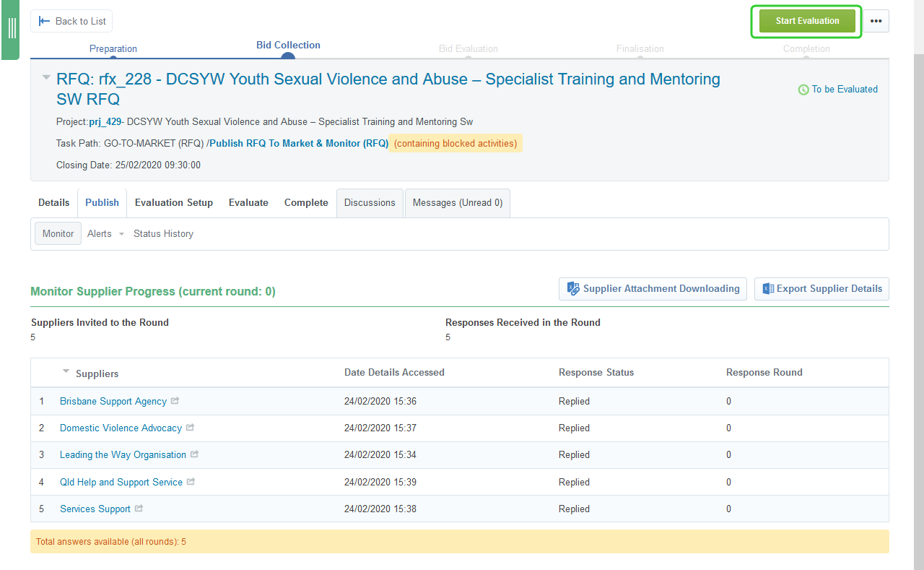This screenshot has height=570, width=924.
Task: Switch to the Evaluation Setup tab
Action: [x=174, y=203]
